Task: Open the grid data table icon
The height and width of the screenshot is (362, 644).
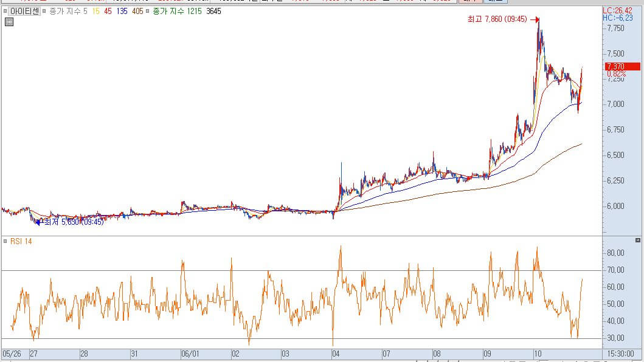Action: click(9, 22)
